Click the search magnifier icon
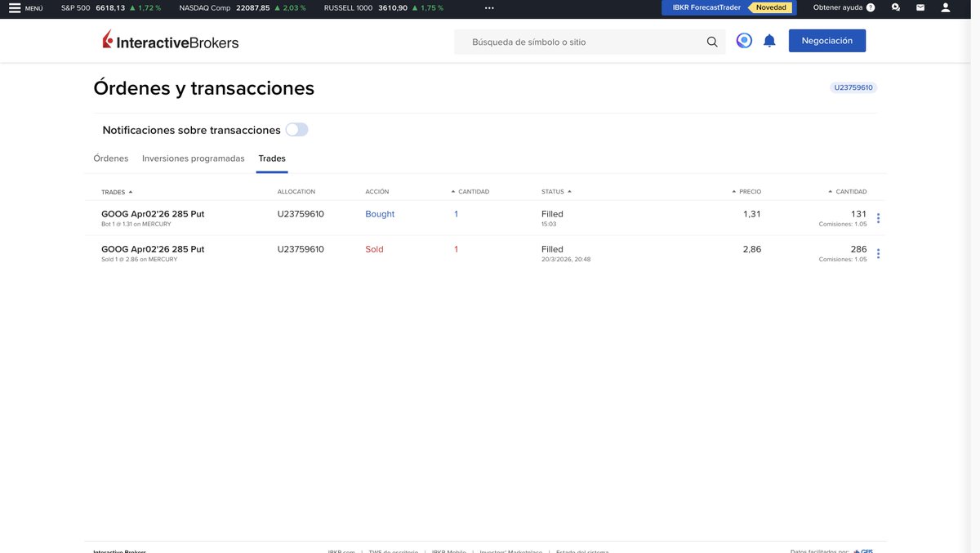Image resolution: width=980 pixels, height=553 pixels. (712, 42)
